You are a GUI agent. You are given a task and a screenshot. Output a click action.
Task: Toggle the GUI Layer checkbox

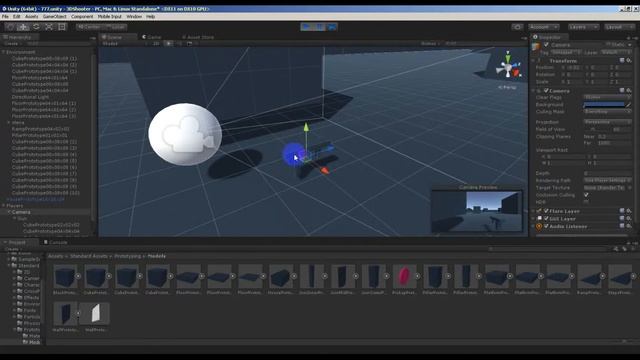[546, 218]
